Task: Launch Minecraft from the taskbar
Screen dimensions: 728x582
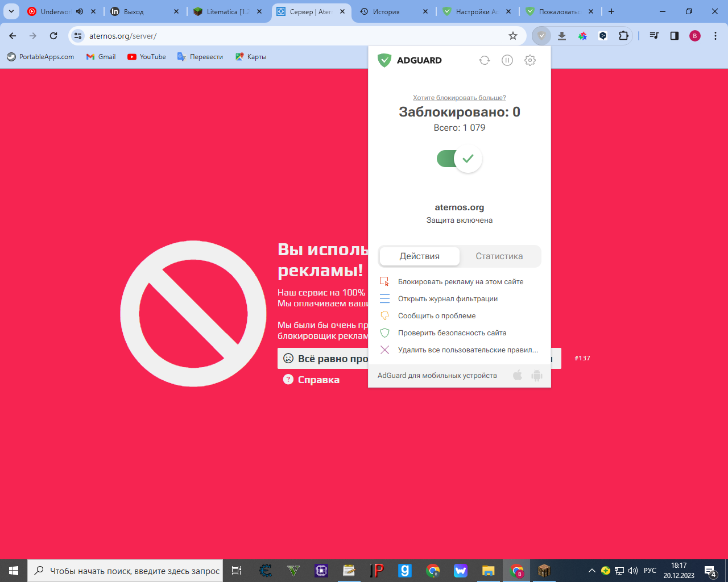Action: tap(544, 570)
